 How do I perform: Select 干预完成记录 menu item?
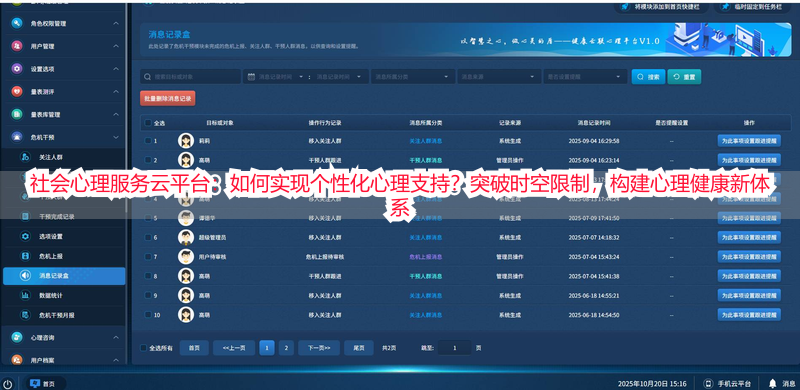64,216
